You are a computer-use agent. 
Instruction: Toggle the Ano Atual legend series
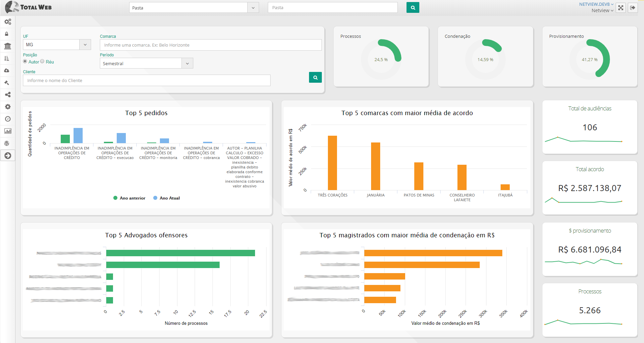pos(167,198)
